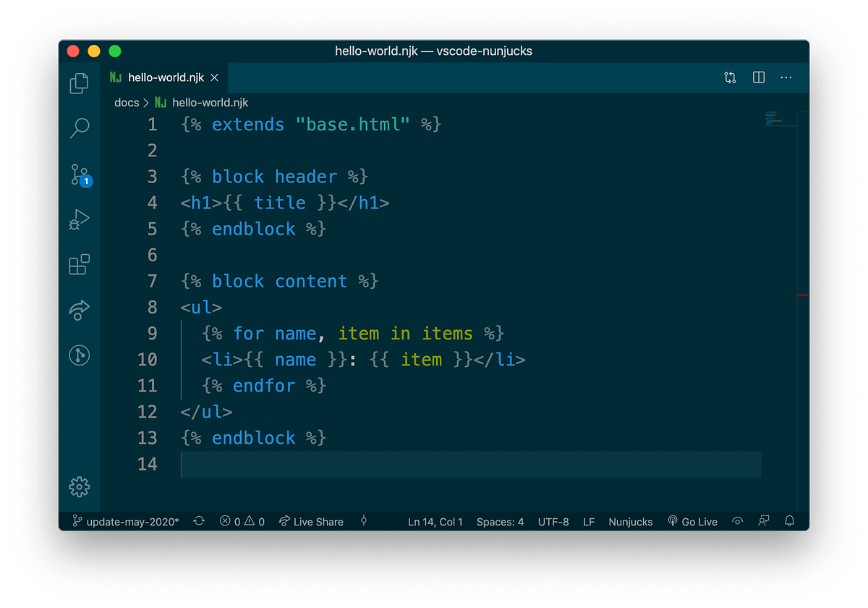Split the editor using the split icon
868x608 pixels.
758,77
